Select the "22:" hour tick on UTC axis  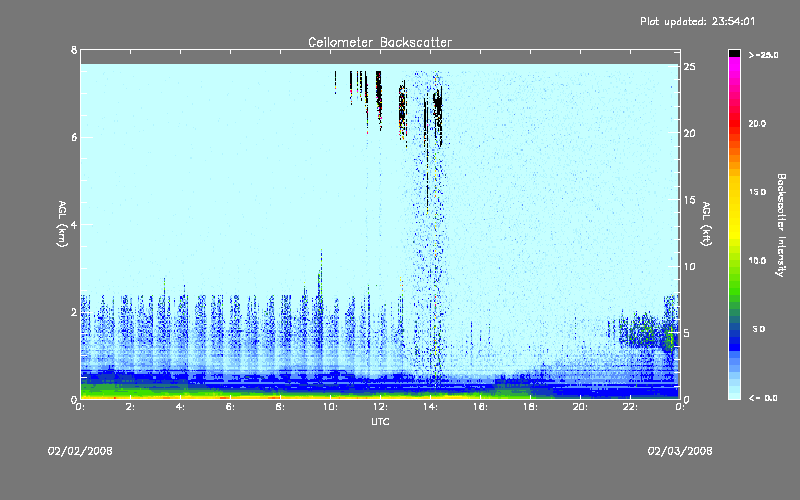point(630,407)
